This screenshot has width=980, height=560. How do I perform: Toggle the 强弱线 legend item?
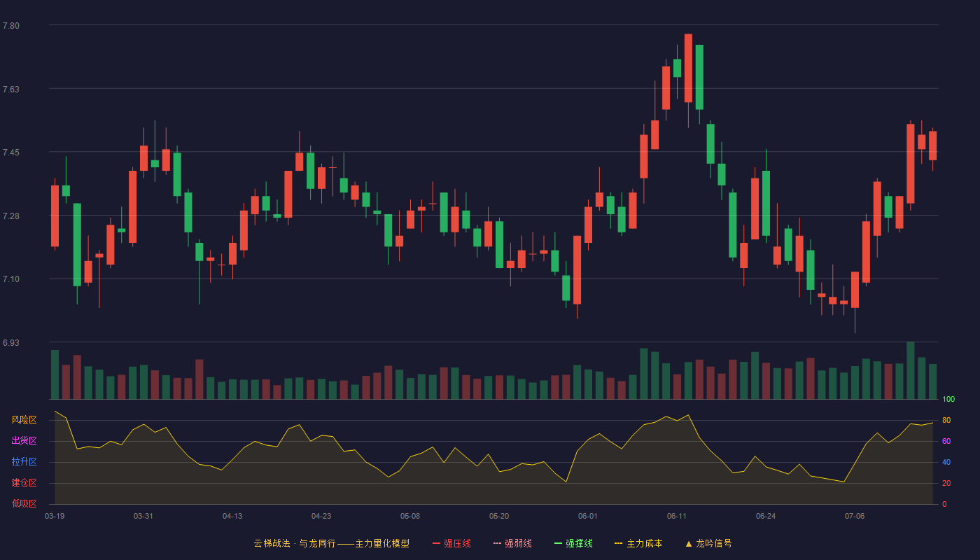[x=512, y=543]
